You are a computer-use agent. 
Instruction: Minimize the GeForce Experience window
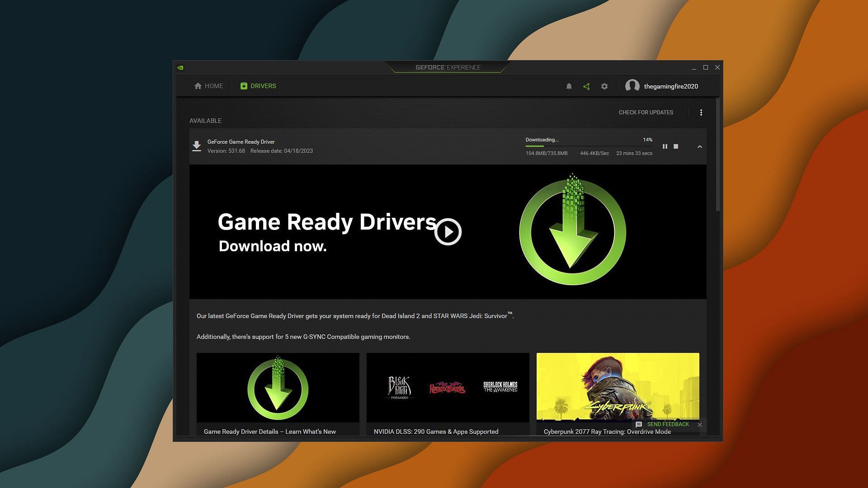(693, 68)
